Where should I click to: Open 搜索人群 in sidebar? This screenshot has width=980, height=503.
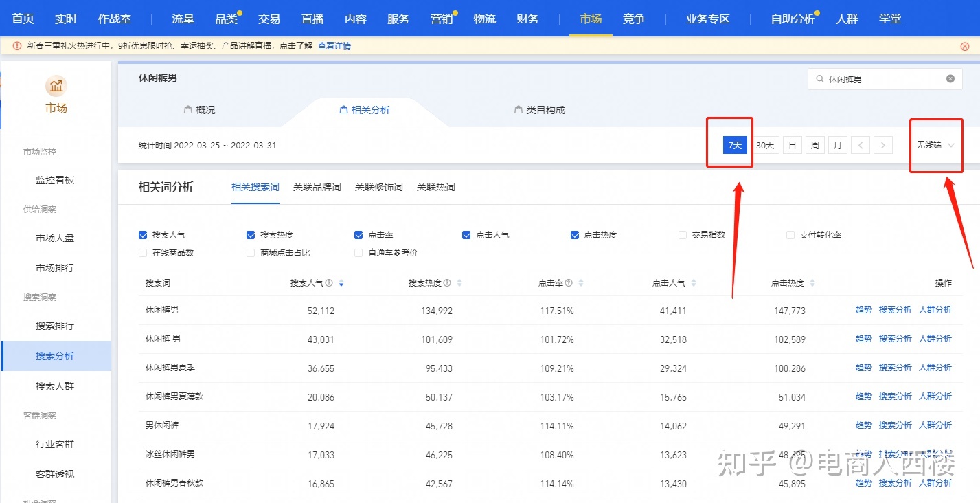[55, 386]
